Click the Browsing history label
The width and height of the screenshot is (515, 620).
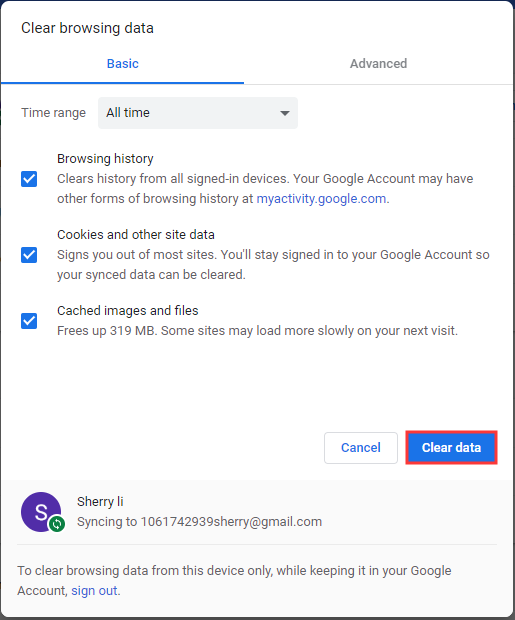(x=105, y=159)
